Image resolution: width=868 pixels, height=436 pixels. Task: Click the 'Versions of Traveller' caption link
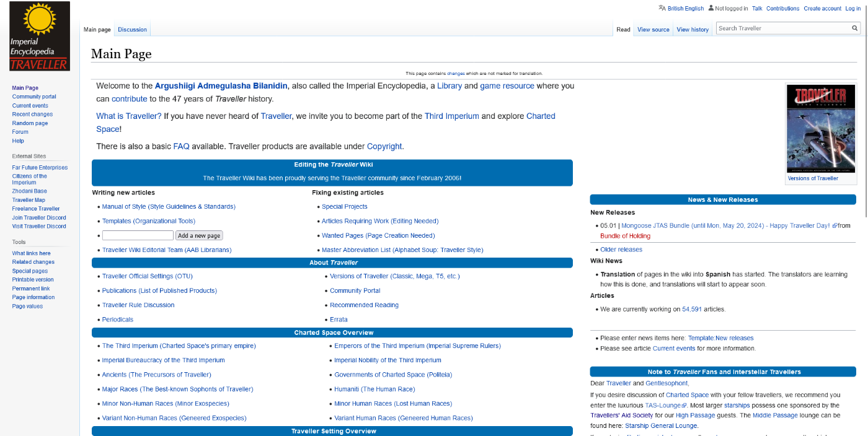[x=812, y=178]
